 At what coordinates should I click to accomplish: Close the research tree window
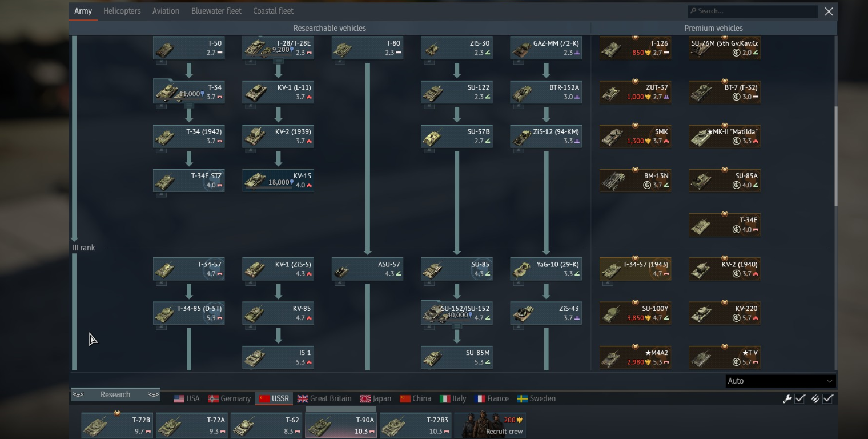829,11
